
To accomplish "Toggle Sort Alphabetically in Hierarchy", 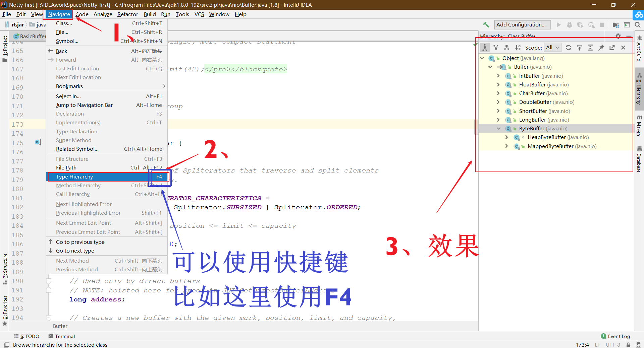I will [x=518, y=48].
